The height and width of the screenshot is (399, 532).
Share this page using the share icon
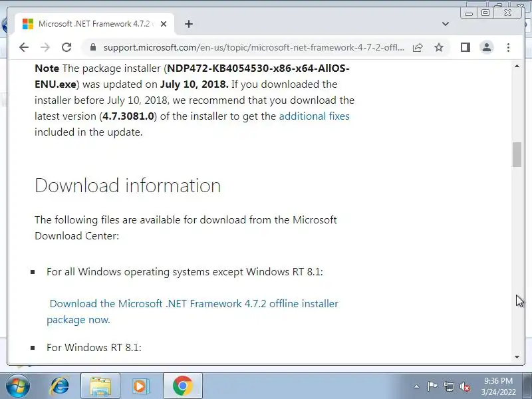point(418,47)
